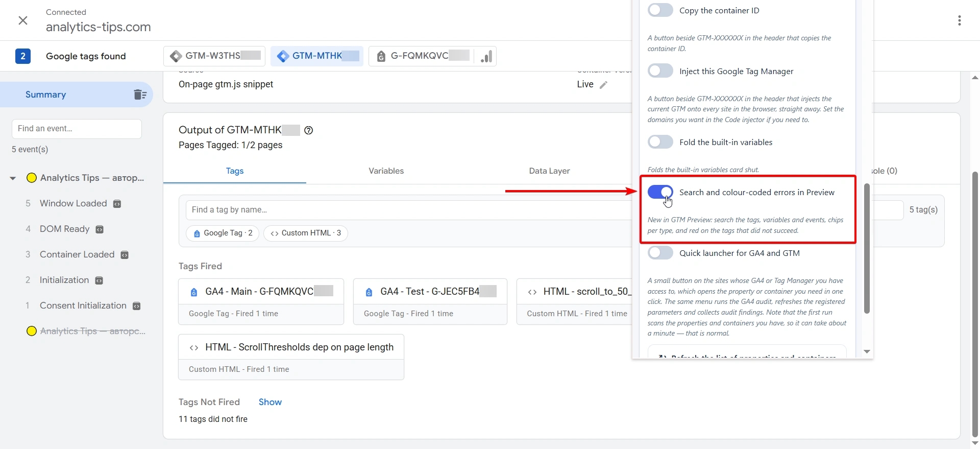Click the code icon on HTML - scroll_to_50 card
980x449 pixels.
532,292
